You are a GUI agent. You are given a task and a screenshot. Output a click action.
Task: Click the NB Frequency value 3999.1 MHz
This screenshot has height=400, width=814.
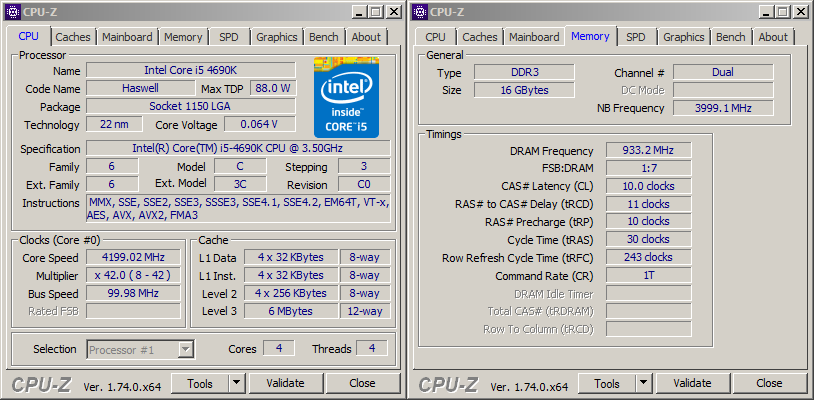(723, 108)
